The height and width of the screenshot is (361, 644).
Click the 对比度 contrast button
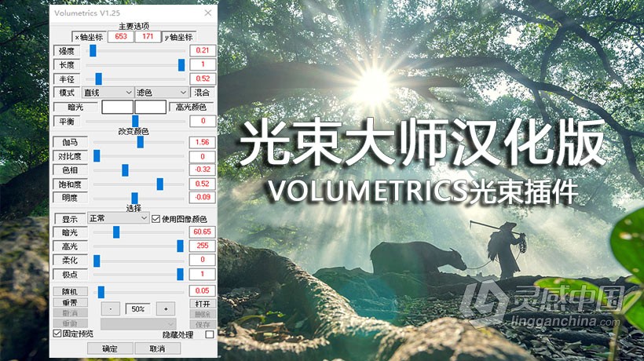(x=70, y=156)
